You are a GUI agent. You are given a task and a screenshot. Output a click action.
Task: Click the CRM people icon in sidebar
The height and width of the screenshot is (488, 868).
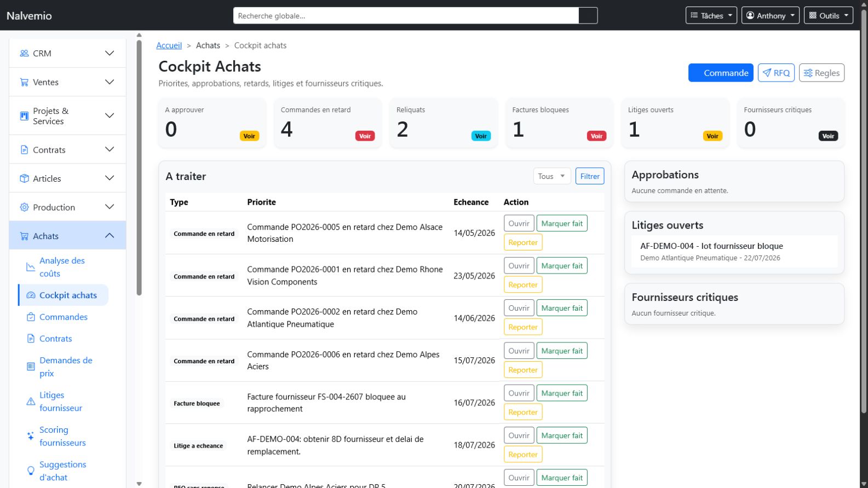(24, 53)
